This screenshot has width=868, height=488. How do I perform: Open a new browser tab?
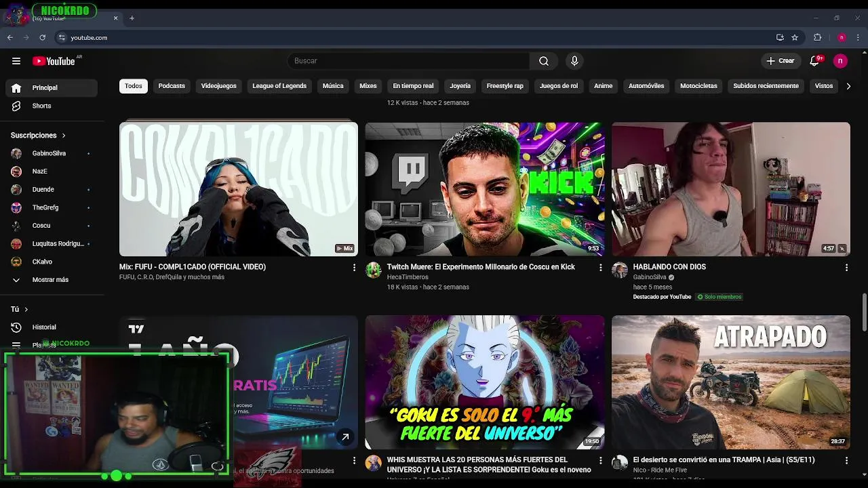132,18
